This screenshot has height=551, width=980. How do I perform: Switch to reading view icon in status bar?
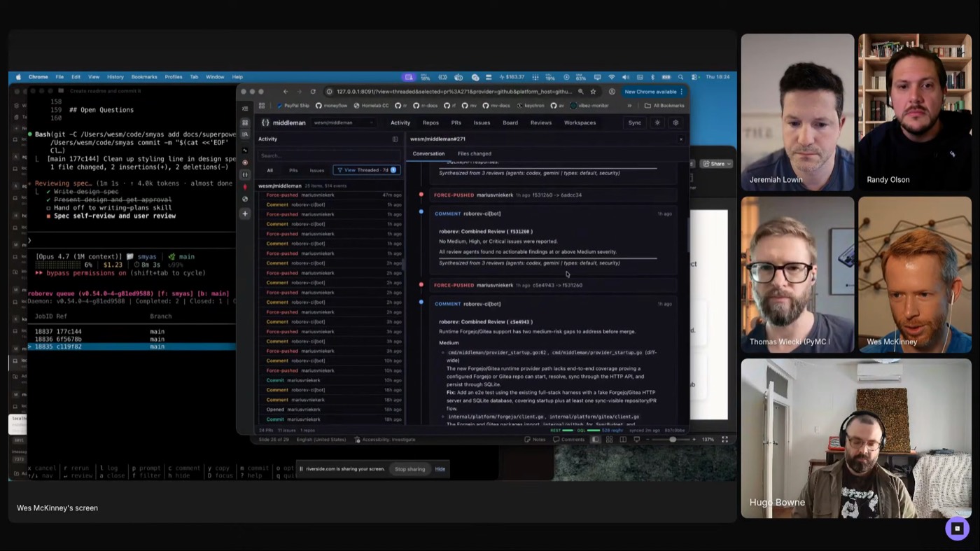623,440
